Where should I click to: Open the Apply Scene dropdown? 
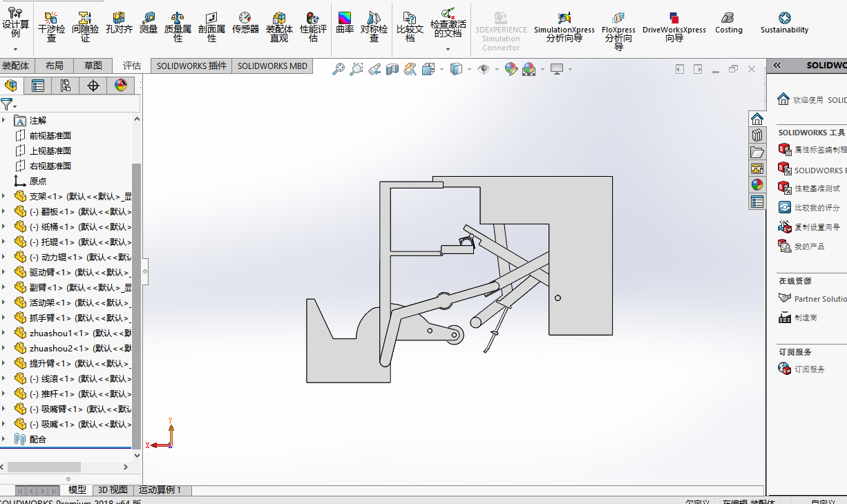click(542, 69)
